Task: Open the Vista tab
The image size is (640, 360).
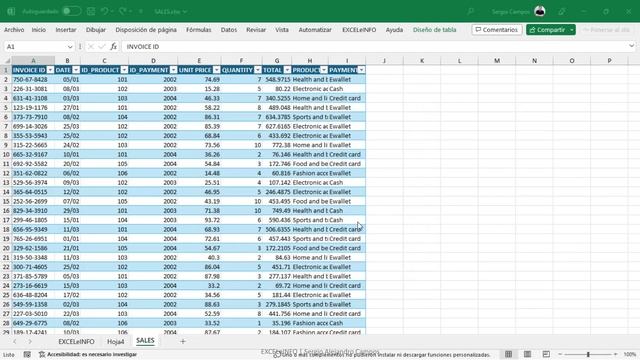Action: coord(282,30)
